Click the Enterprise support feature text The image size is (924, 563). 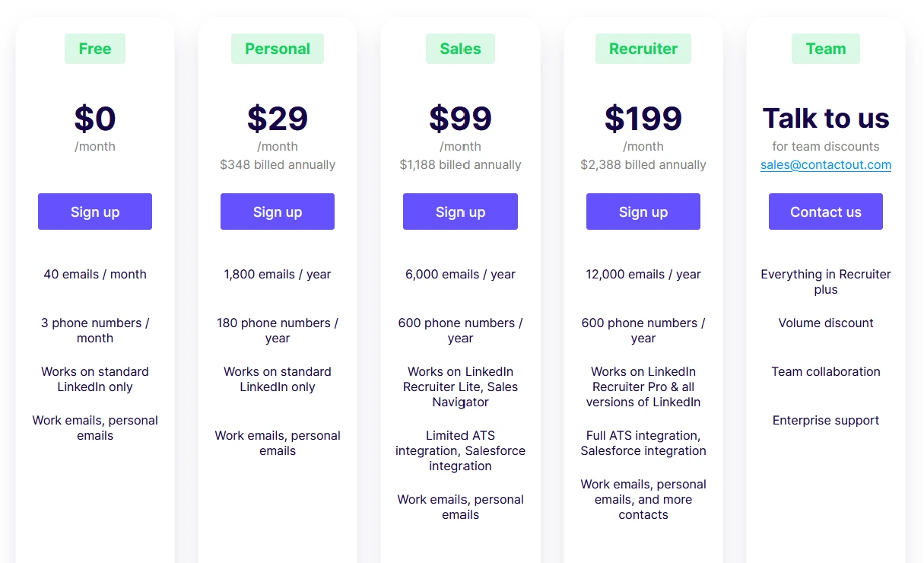pyautogui.click(x=825, y=421)
